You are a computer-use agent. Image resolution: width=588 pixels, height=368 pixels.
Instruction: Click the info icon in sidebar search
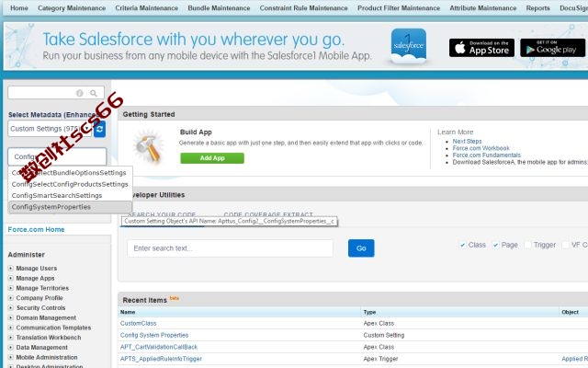click(x=80, y=93)
